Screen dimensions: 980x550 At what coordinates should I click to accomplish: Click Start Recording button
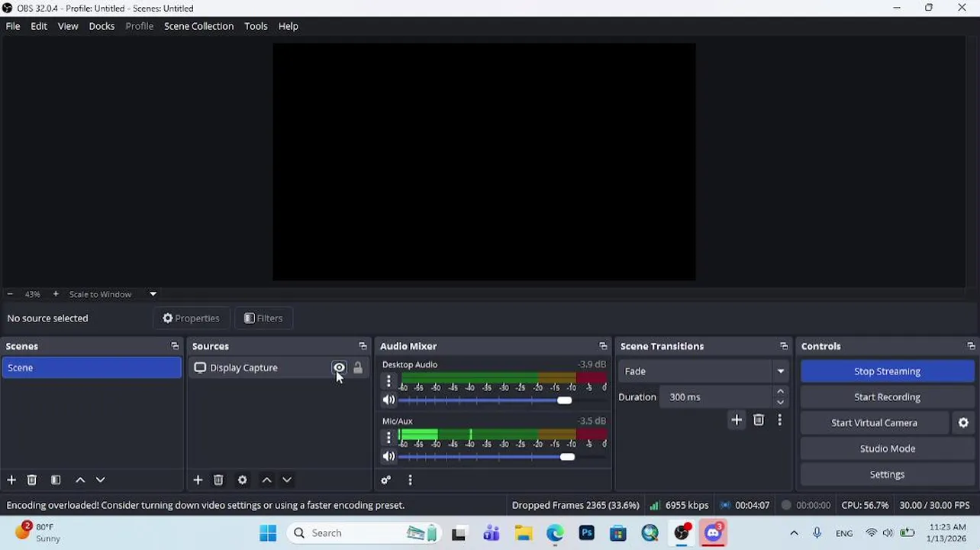[x=887, y=397]
